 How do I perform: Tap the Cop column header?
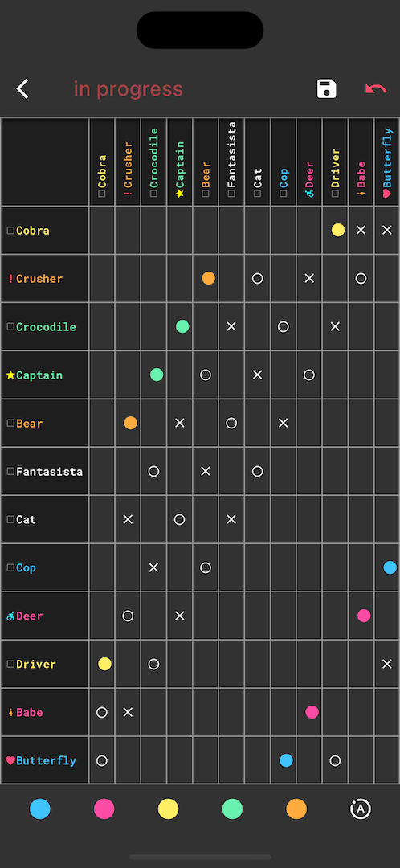[284, 162]
